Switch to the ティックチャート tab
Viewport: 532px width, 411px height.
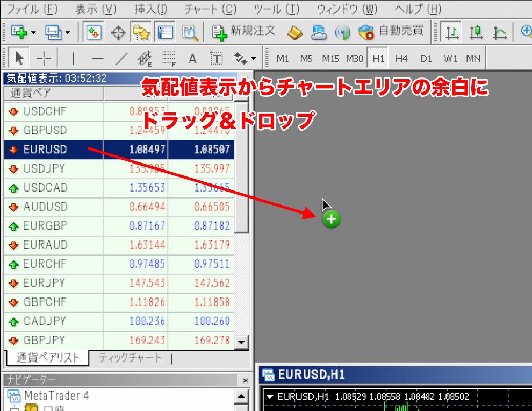click(130, 358)
